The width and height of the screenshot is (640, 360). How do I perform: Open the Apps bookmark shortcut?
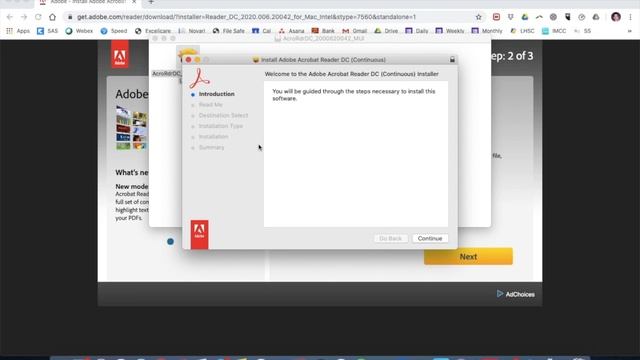(18, 31)
